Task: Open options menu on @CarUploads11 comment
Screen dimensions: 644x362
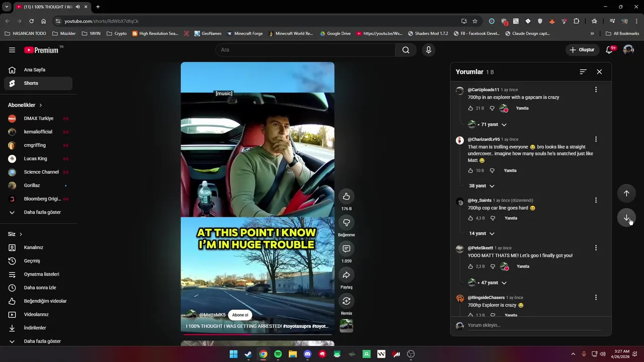Action: [x=596, y=89]
